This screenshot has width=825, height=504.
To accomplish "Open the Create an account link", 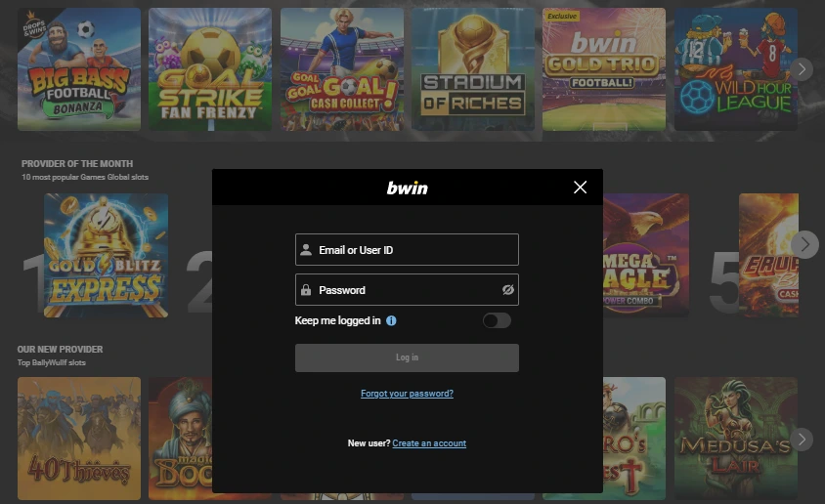I will tap(429, 443).
